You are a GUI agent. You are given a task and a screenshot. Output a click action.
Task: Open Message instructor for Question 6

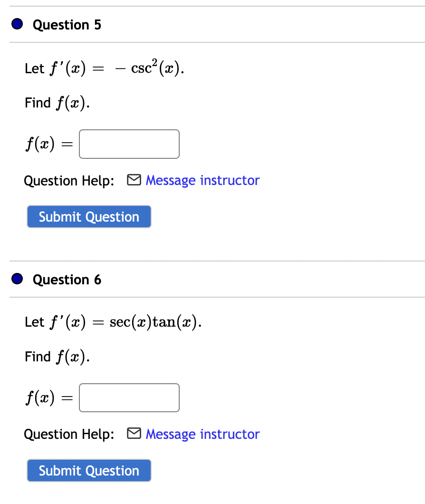coord(203,434)
